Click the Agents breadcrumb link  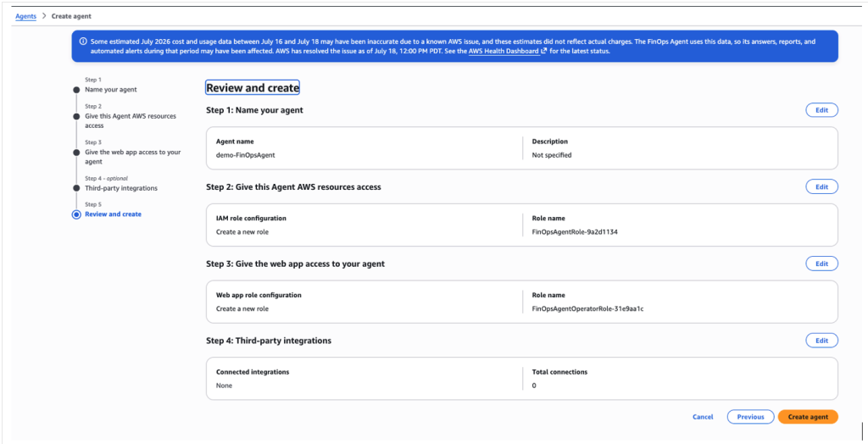pos(25,16)
